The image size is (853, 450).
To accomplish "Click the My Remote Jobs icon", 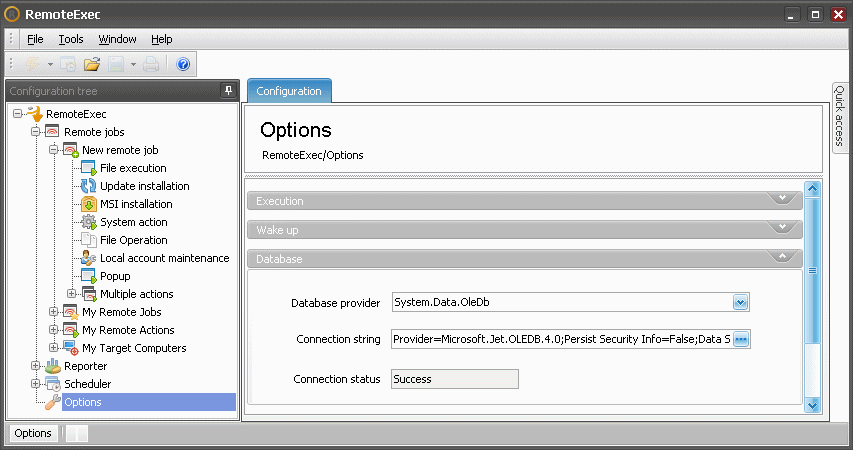I will coord(71,312).
